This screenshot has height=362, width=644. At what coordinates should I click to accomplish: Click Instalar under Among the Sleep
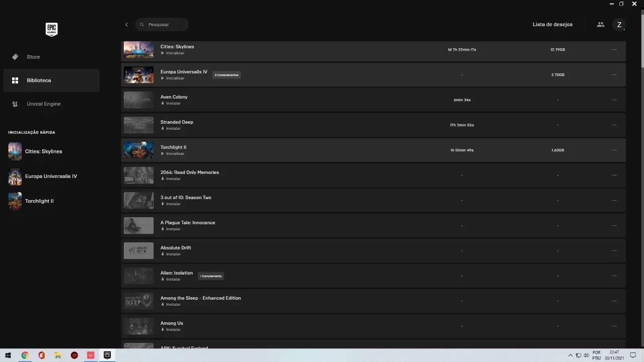coord(171,305)
